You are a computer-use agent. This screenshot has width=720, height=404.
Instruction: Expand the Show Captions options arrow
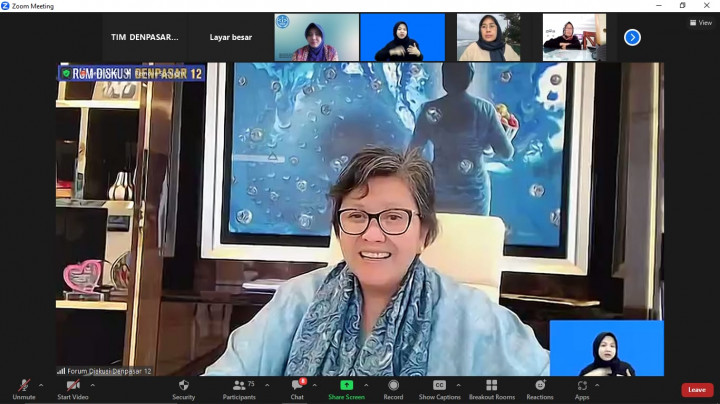[459, 385]
